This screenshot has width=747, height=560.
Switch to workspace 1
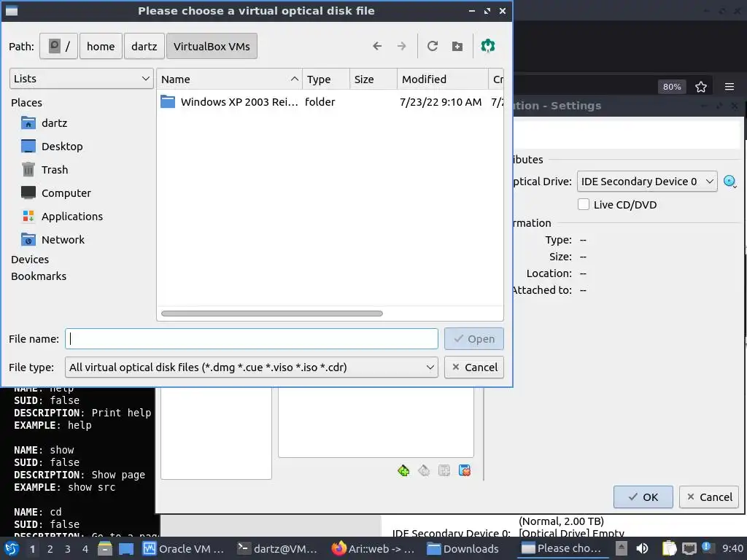tap(32, 549)
